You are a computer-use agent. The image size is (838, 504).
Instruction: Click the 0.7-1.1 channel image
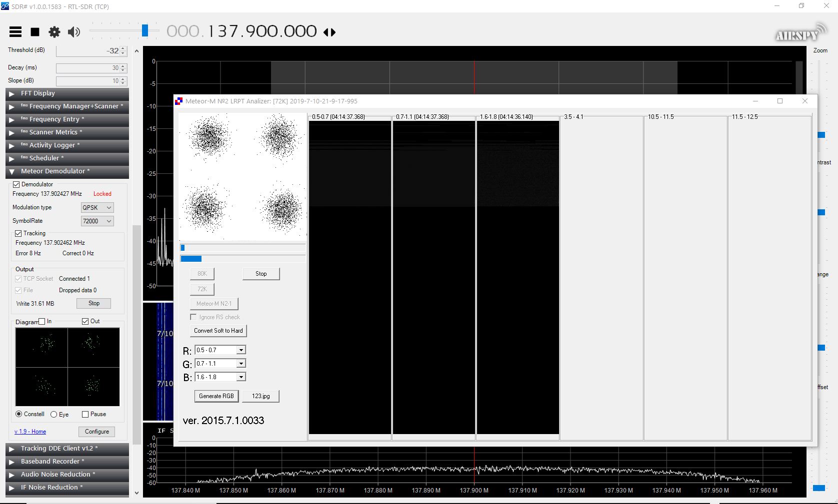[x=434, y=278]
